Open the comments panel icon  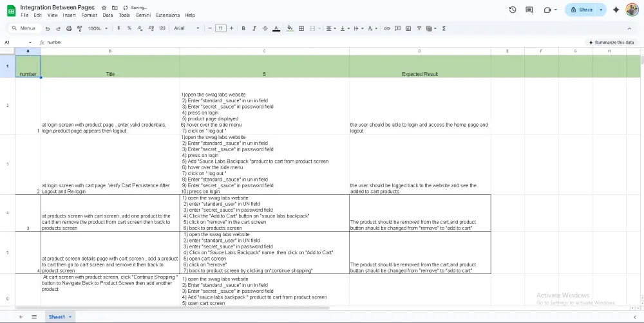[x=529, y=10]
